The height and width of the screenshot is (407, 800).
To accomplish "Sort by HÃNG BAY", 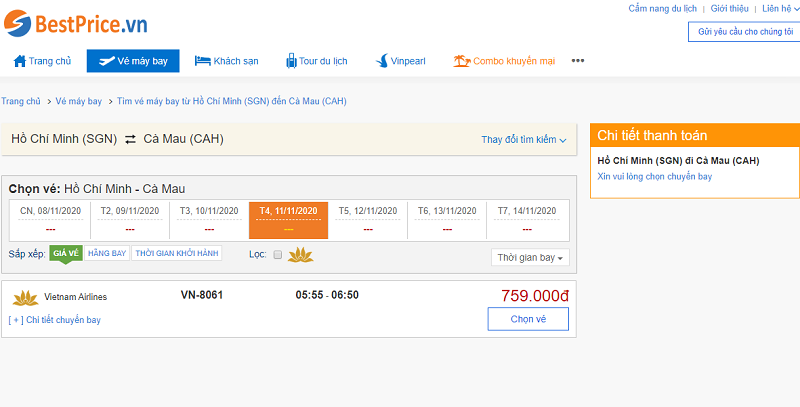I will 107,253.
